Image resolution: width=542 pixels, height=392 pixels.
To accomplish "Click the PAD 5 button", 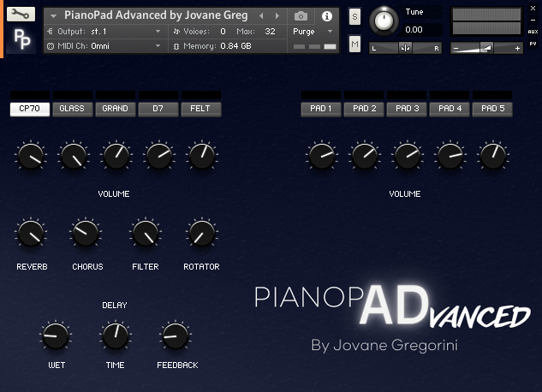I will (492, 110).
